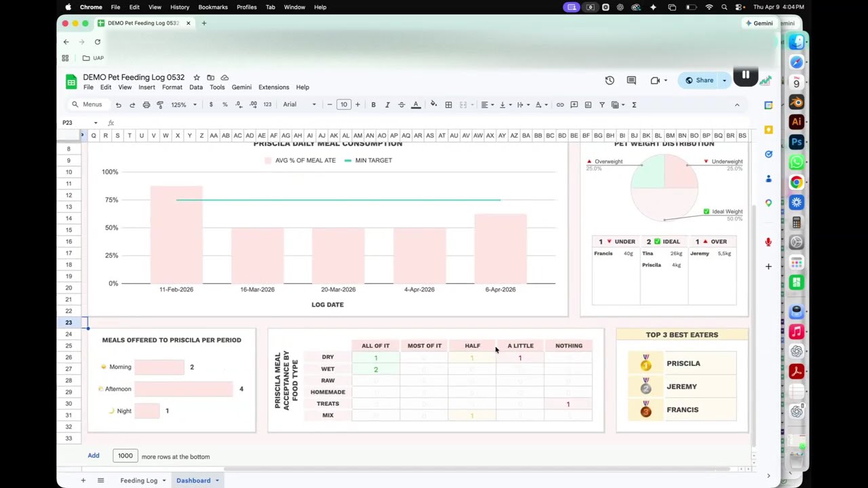Open the zoom level 125% dropdown
This screenshot has width=868, height=488.
tap(184, 105)
